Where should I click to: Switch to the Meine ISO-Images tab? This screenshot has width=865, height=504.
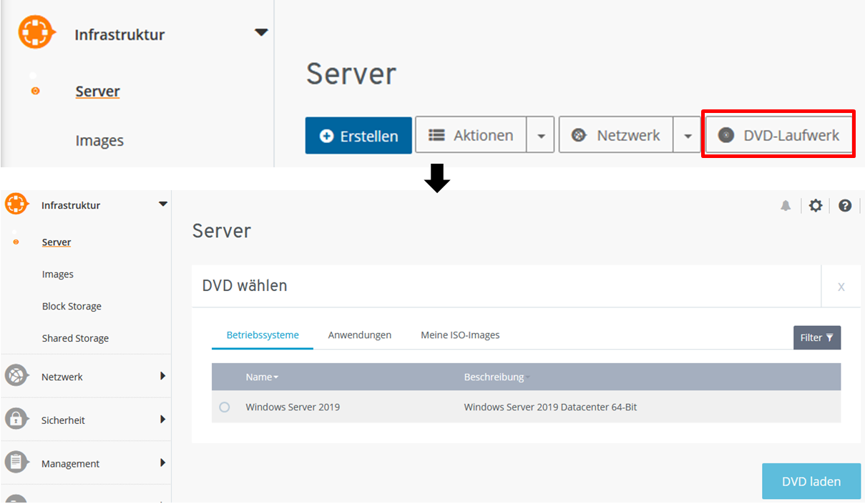pos(460,335)
